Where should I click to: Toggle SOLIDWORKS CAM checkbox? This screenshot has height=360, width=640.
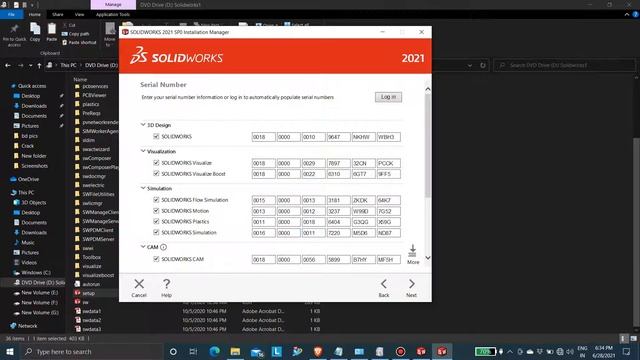click(156, 259)
